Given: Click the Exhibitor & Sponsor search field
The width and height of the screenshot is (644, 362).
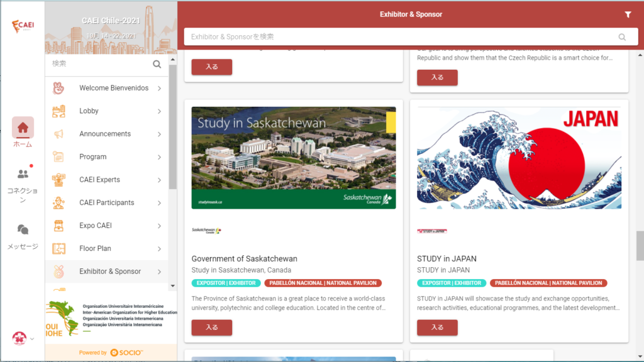Looking at the screenshot, I should 411,37.
